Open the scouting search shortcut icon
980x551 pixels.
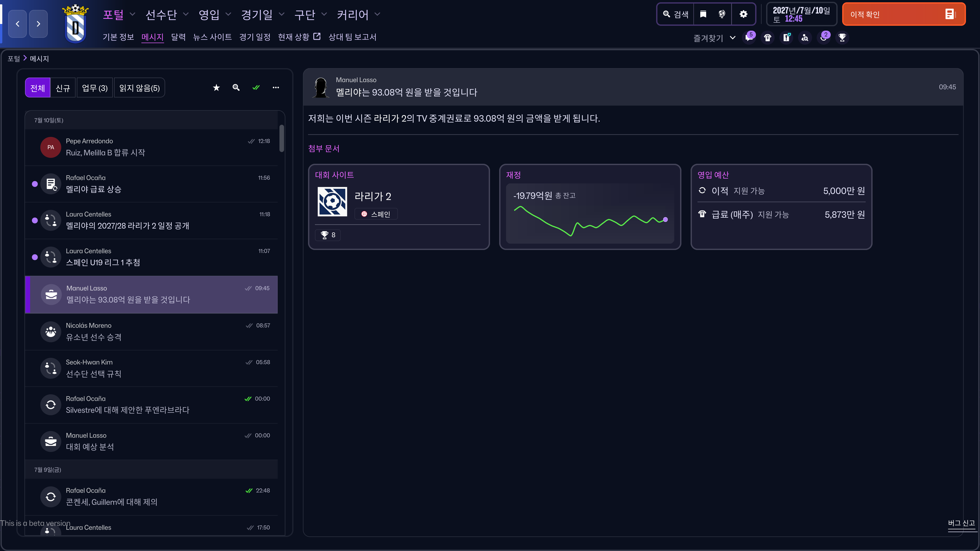click(x=805, y=37)
